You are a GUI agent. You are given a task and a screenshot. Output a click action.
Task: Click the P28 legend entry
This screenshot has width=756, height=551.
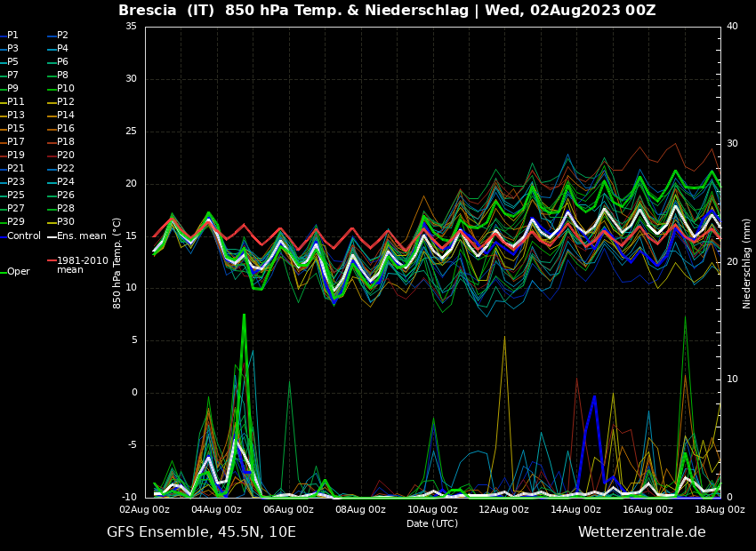[60, 209]
